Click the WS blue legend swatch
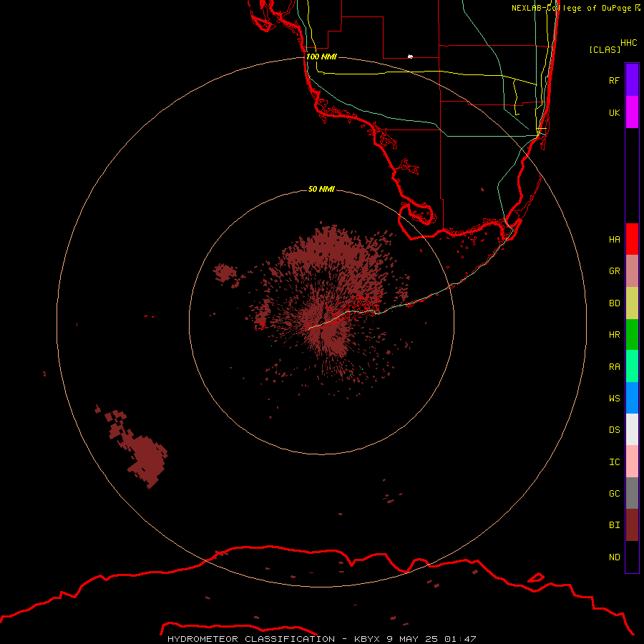The image size is (644, 644). pos(632,398)
